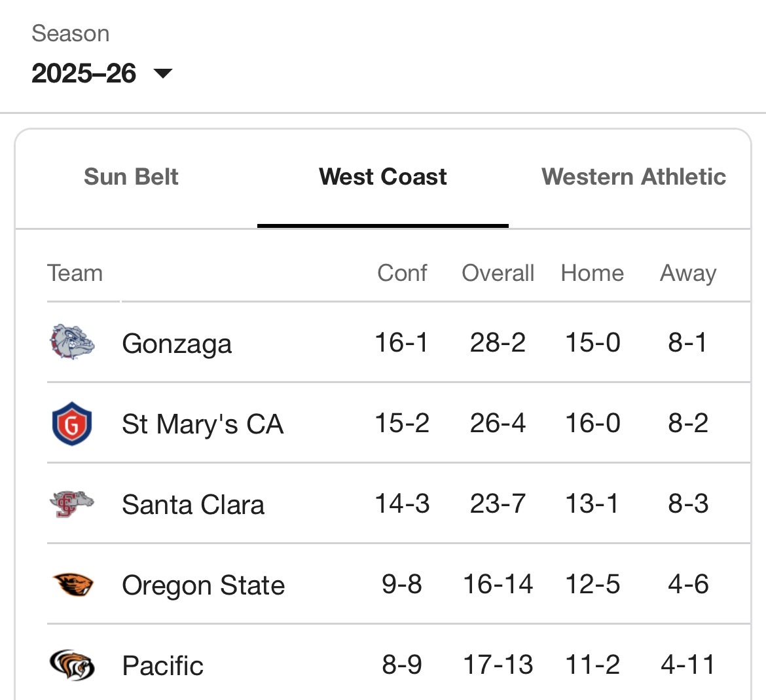Screen dimensions: 766x700
Task: Switch to the Sun Belt tab
Action: 131,177
